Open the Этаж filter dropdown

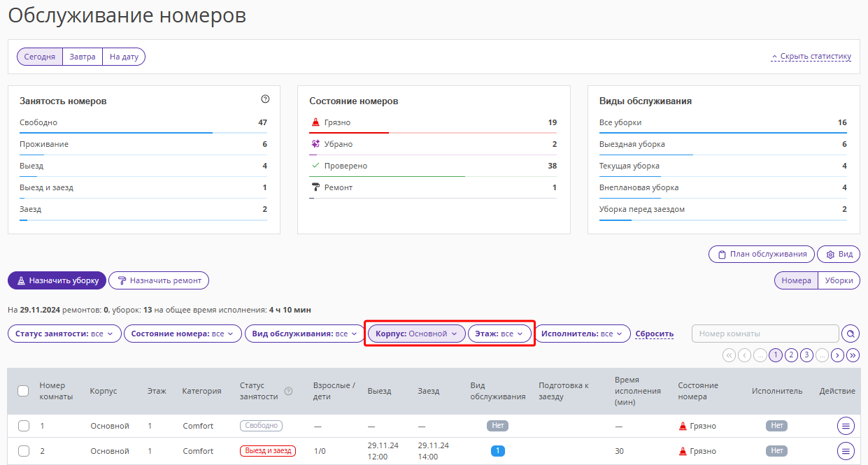499,334
